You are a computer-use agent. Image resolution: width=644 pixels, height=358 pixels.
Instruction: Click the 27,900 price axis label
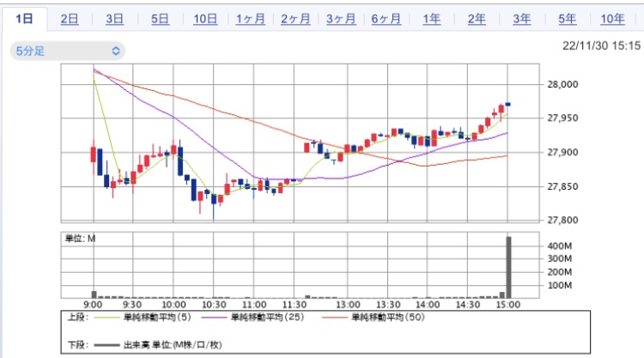click(x=562, y=152)
